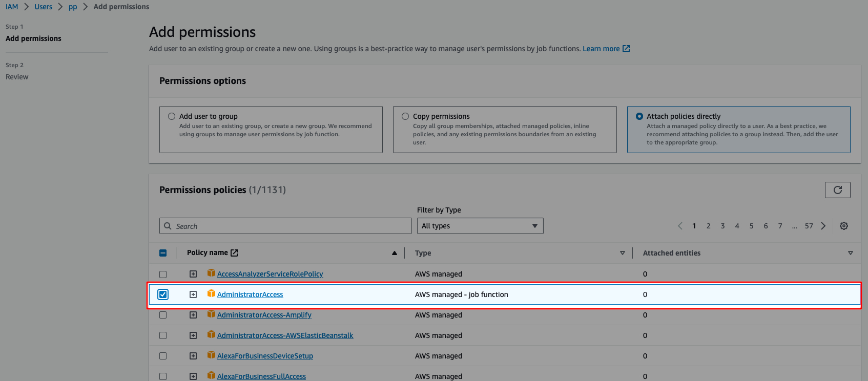Click AdministratorAccess-Amplify cube icon

pyautogui.click(x=211, y=314)
